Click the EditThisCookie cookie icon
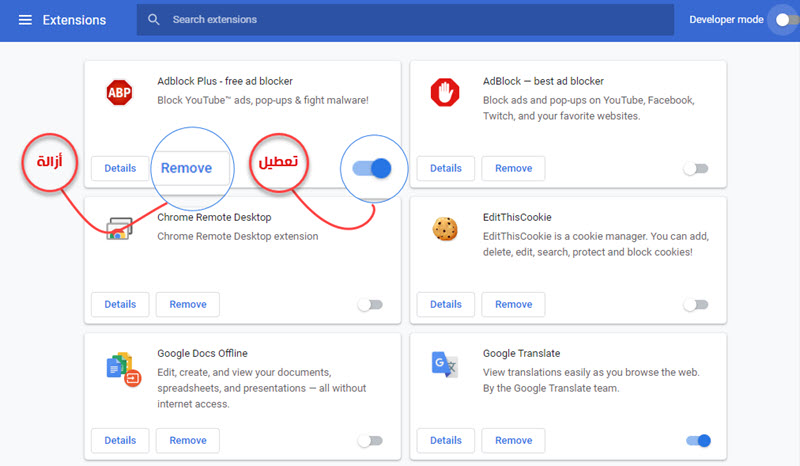The image size is (800, 466). (x=445, y=229)
